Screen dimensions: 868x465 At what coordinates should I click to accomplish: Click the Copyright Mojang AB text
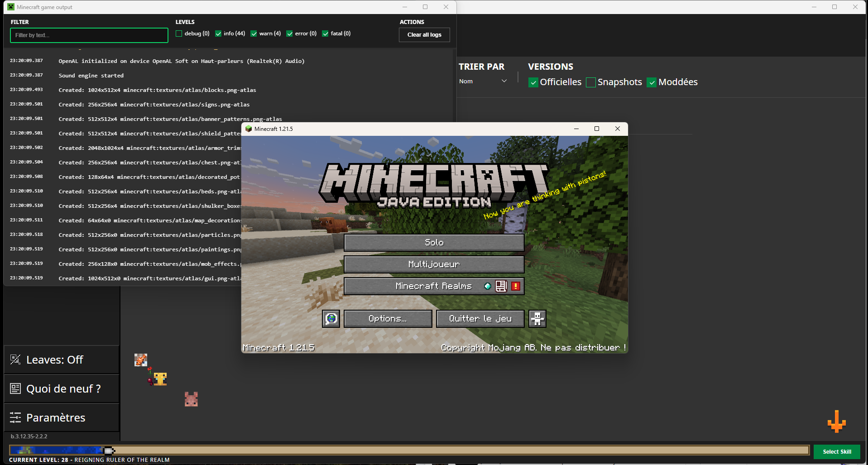(x=534, y=348)
